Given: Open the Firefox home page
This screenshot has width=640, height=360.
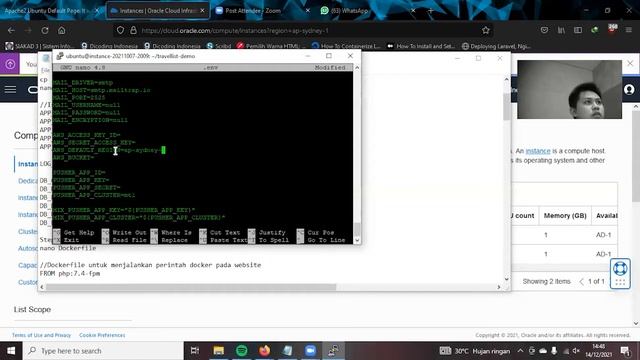Looking at the screenshot, I should click(x=62, y=30).
